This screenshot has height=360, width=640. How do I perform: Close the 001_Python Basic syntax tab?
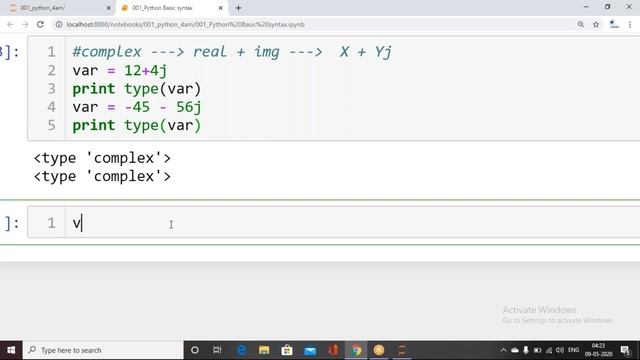pos(220,8)
